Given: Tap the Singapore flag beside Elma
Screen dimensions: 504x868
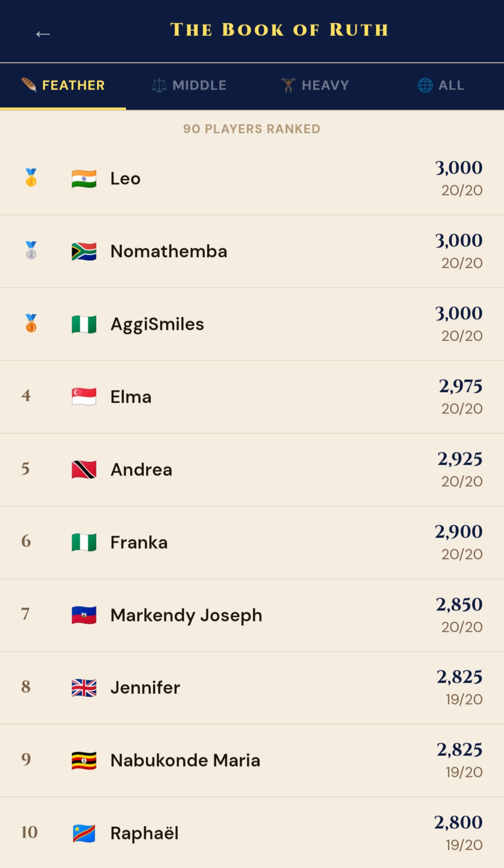Looking at the screenshot, I should (84, 397).
